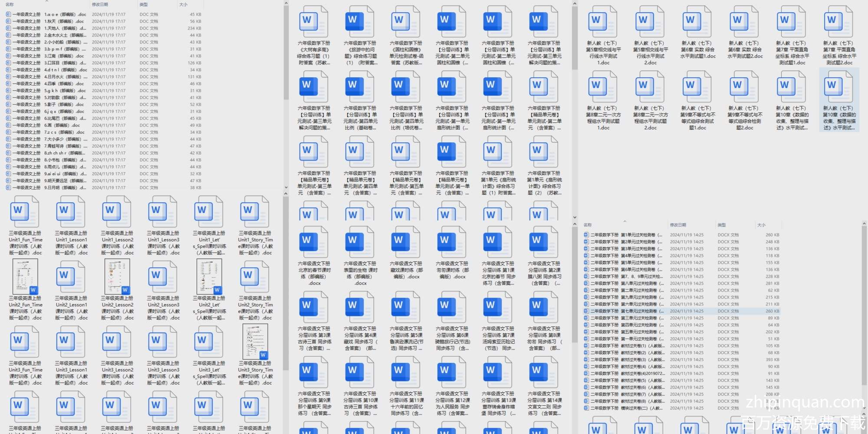Select the Unit1_Lesson2 Word document icon
Screen dimensions: 868x434
coord(116,211)
